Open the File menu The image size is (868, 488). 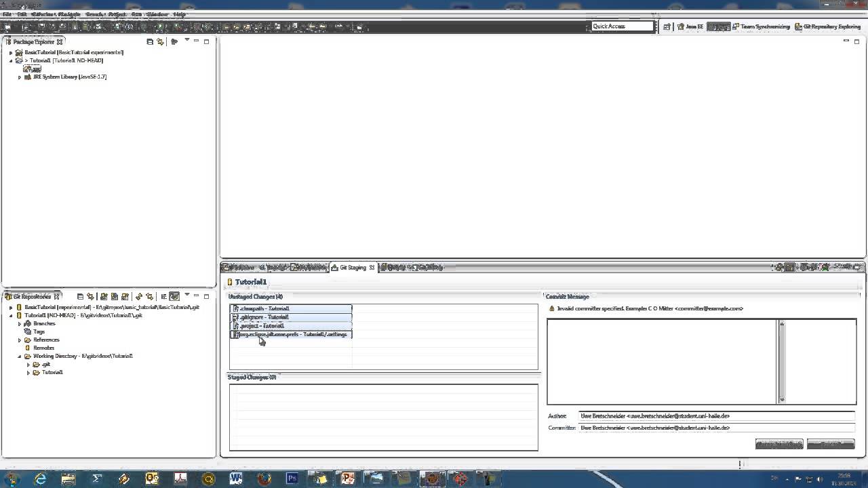(7, 14)
